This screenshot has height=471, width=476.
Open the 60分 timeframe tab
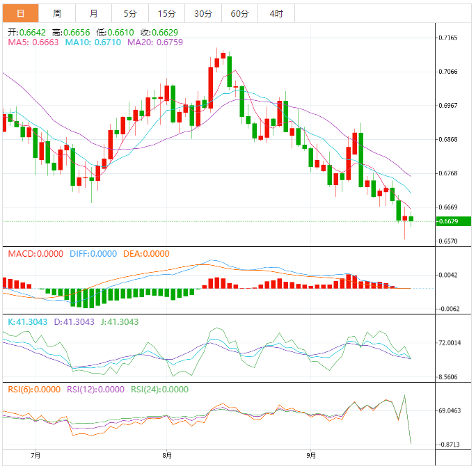coord(239,14)
